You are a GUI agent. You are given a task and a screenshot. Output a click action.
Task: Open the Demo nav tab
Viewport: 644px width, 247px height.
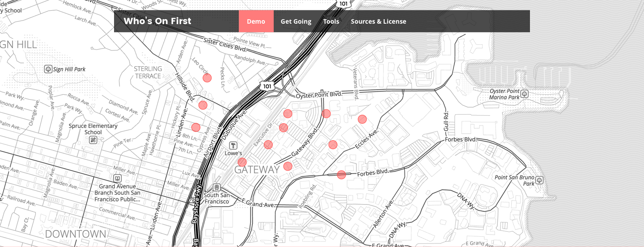click(x=256, y=21)
